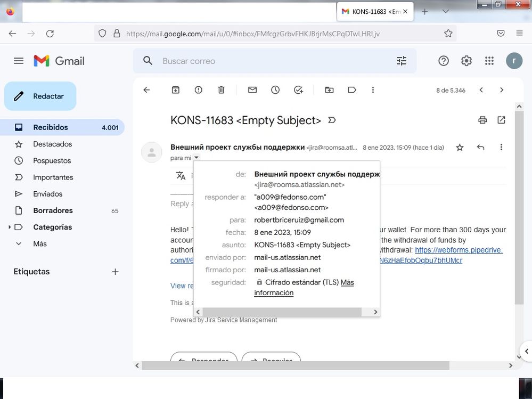Viewport: 532px width, 399px height.
Task: Click Responder button
Action: [203, 357]
